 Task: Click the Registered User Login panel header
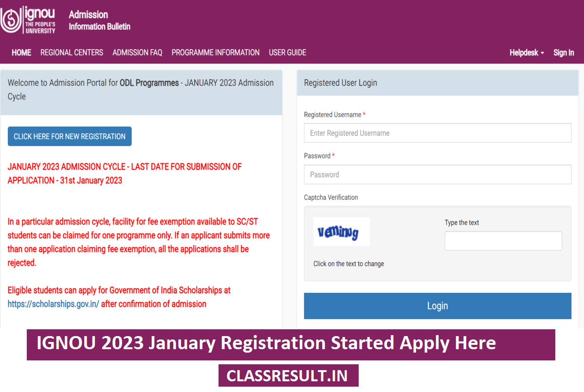(438, 83)
